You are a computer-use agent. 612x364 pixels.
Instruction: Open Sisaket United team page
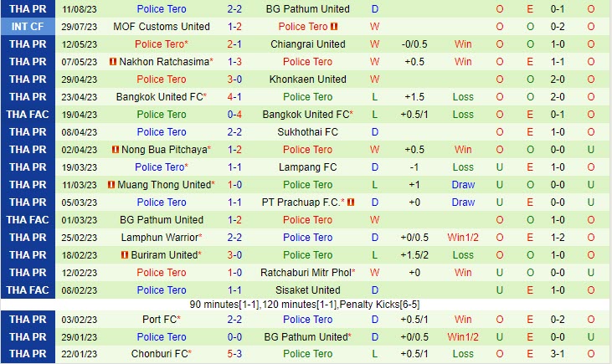[307, 290]
